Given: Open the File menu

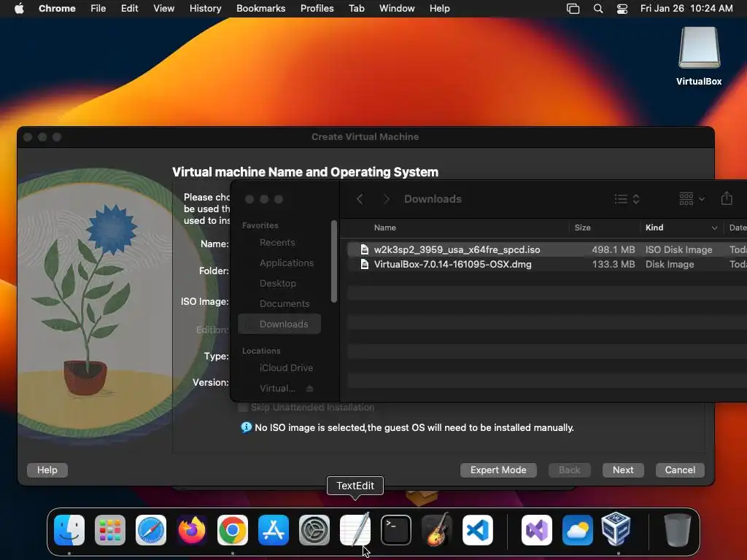Looking at the screenshot, I should 98,8.
